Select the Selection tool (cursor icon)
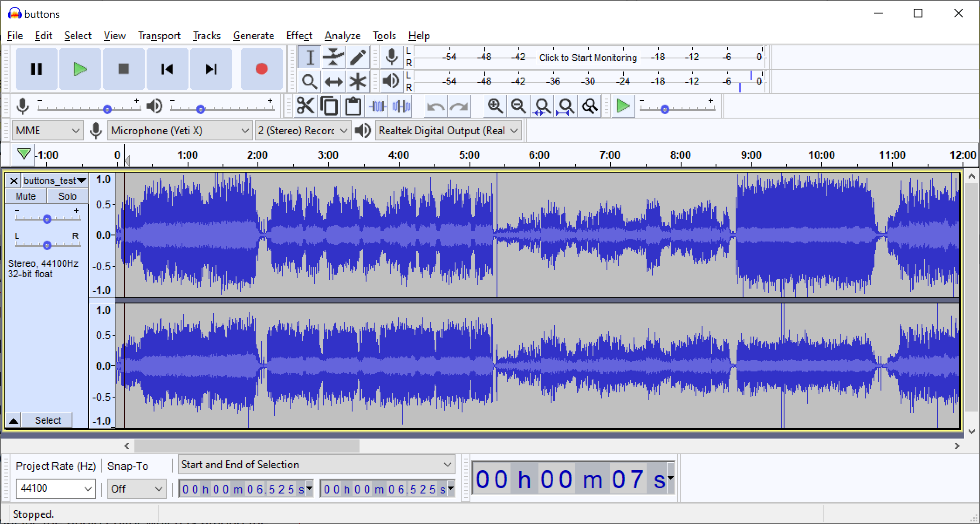This screenshot has height=524, width=980. (311, 58)
